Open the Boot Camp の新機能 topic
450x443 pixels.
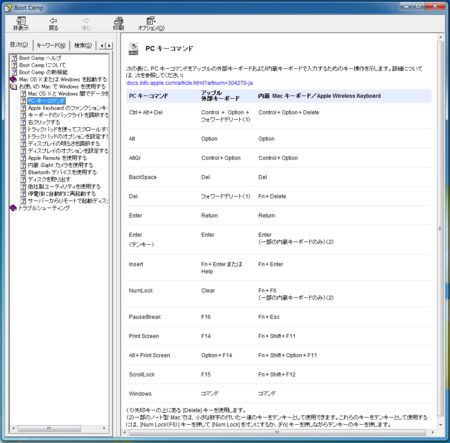(43, 72)
